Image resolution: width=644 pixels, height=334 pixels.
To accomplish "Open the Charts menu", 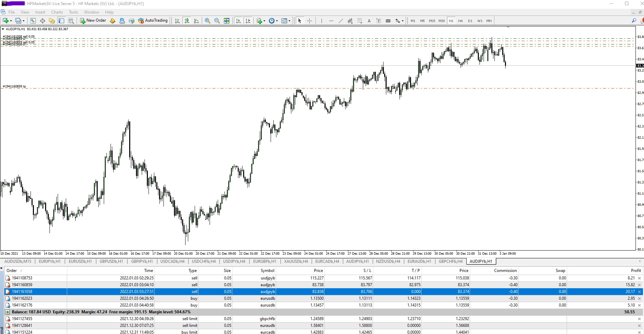I will [57, 12].
